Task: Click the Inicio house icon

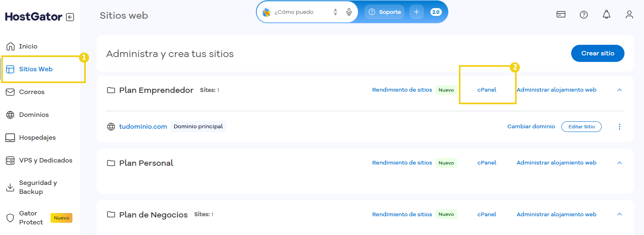Action: [11, 46]
